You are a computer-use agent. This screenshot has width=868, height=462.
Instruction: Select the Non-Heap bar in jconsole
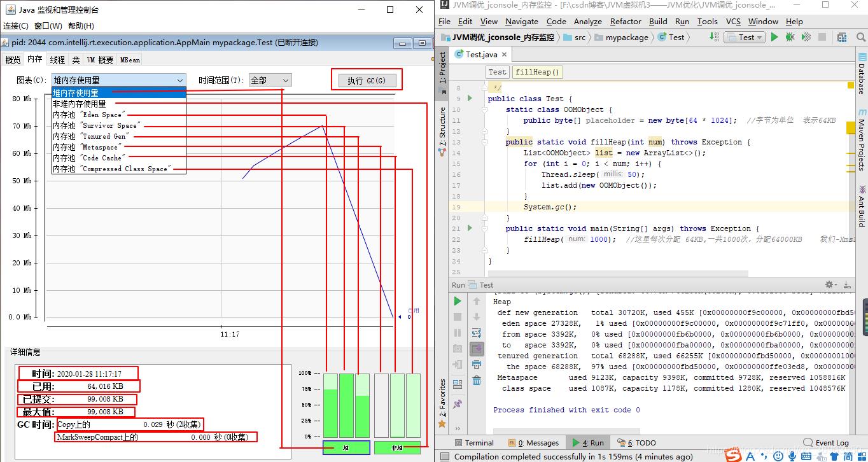397,447
